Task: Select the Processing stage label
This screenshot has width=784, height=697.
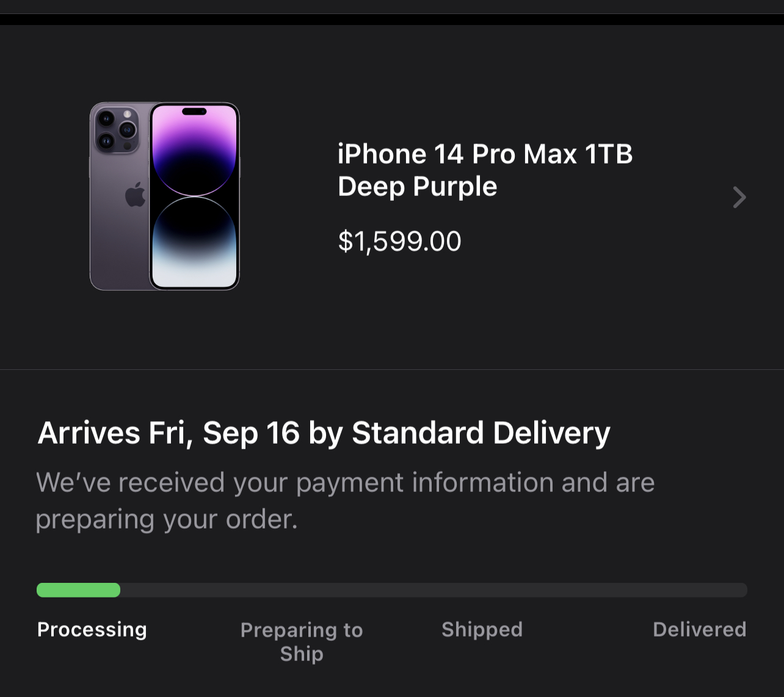Action: click(x=92, y=629)
